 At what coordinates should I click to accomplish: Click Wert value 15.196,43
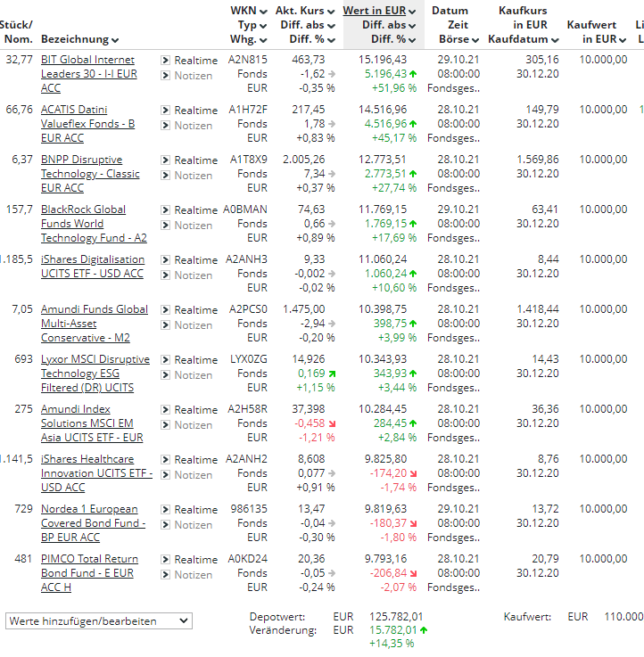(383, 60)
